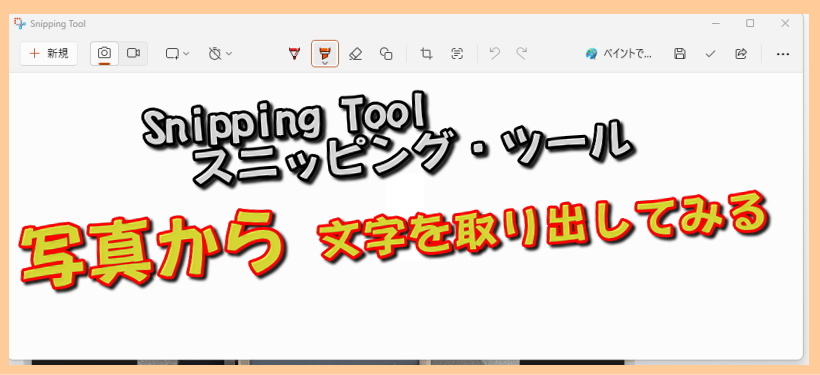Click the 新規 new snip button
Image resolution: width=820 pixels, height=375 pixels.
coord(49,54)
